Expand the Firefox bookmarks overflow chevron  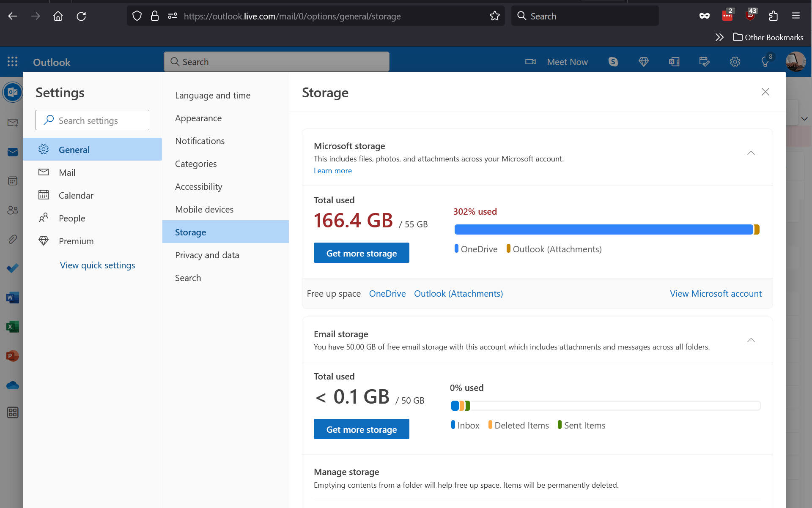719,37
